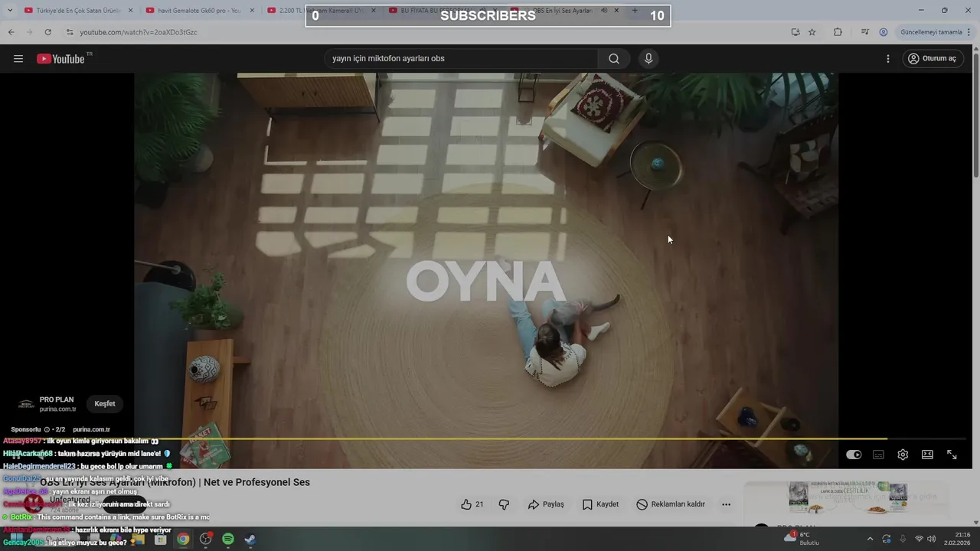
Task: Open OBS Studio from the taskbar
Action: (x=205, y=540)
